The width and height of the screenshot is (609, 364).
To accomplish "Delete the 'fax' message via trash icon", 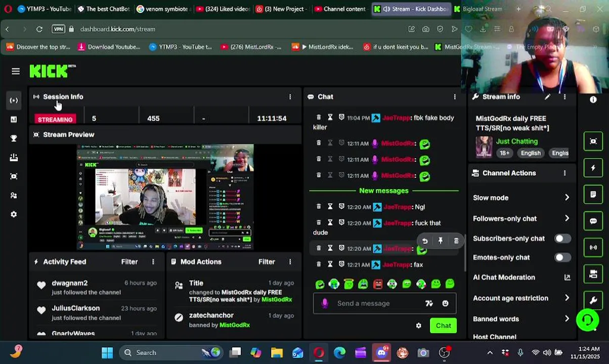I will click(319, 264).
